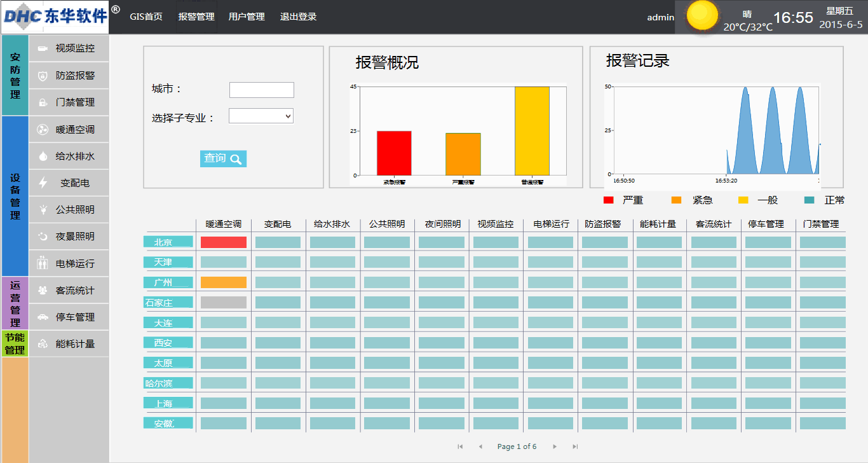Click the public lighting bulb icon
Screen dimensions: 868x463
43,209
